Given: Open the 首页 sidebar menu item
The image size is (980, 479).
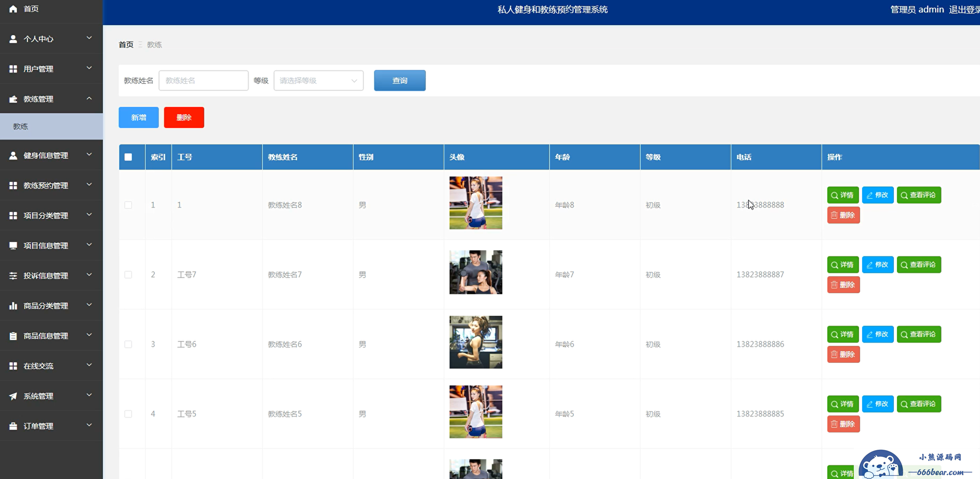Looking at the screenshot, I should (x=51, y=9).
